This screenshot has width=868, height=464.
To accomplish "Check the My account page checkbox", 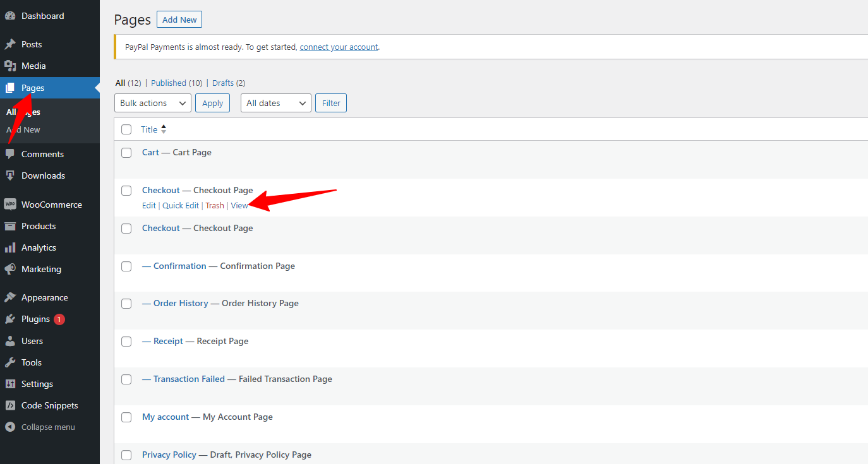I will tap(126, 417).
